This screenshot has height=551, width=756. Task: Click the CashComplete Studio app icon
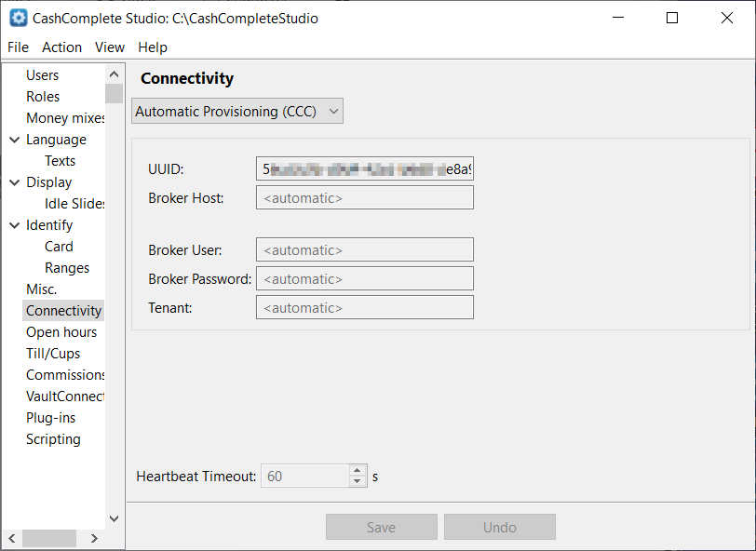tap(18, 18)
